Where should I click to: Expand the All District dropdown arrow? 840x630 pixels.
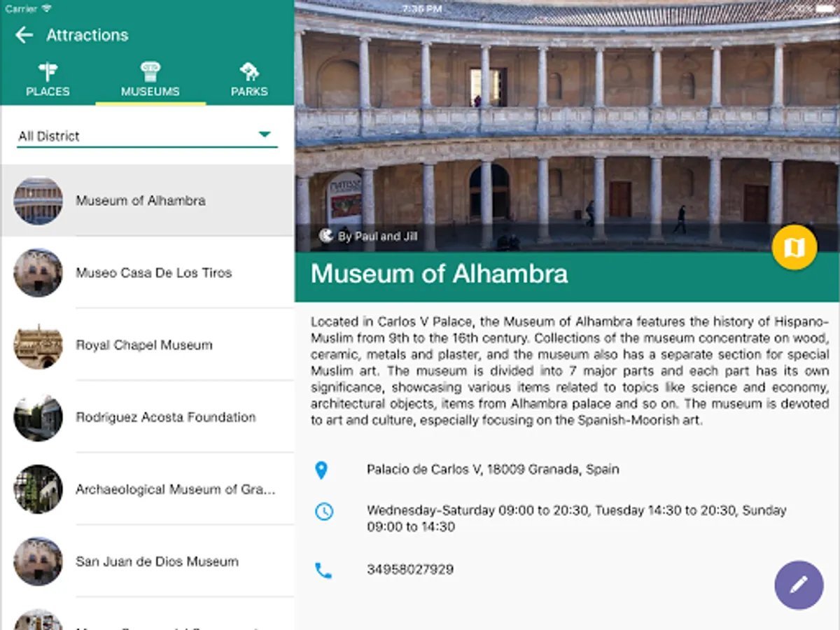(x=265, y=134)
